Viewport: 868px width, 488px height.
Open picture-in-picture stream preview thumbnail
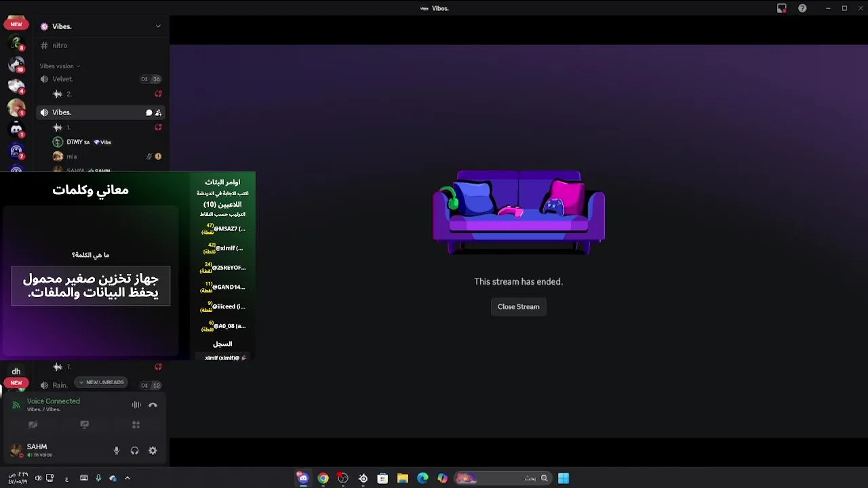[x=127, y=267]
